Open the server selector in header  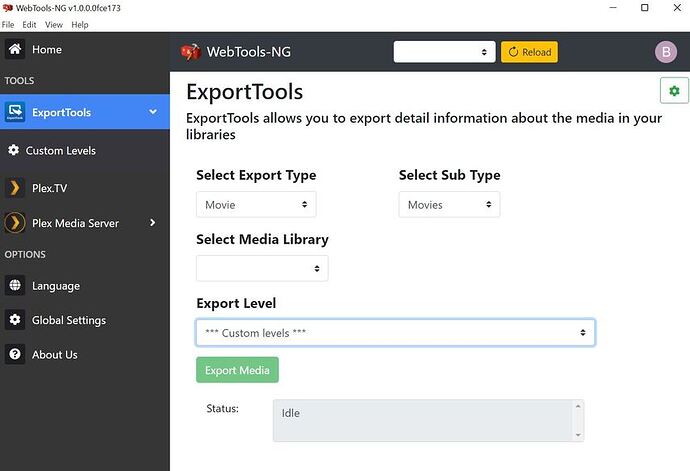click(x=444, y=52)
